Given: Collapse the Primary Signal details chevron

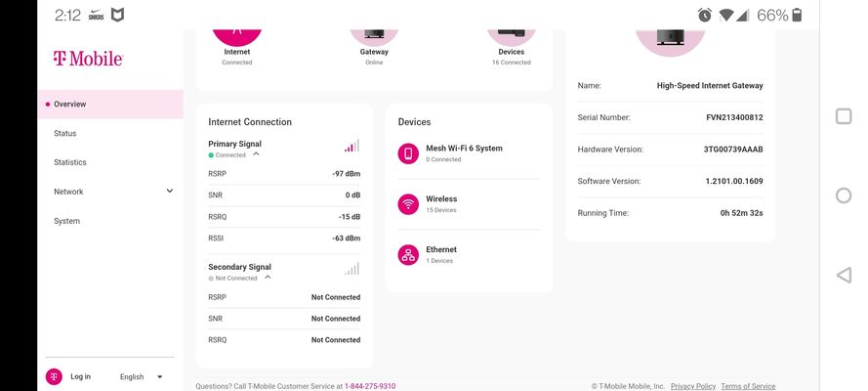Looking at the screenshot, I should coord(256,154).
